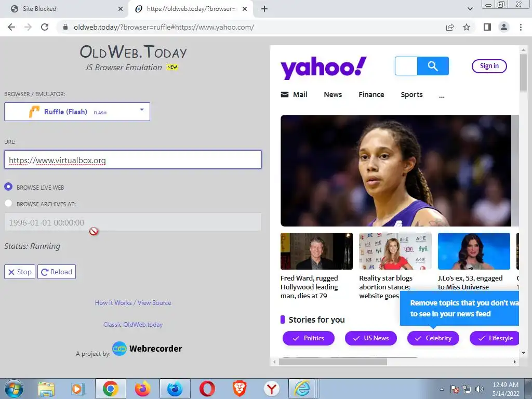Launch Windows Media Player from the taskbar
Viewport: 532px width, 399px height.
tap(78, 389)
